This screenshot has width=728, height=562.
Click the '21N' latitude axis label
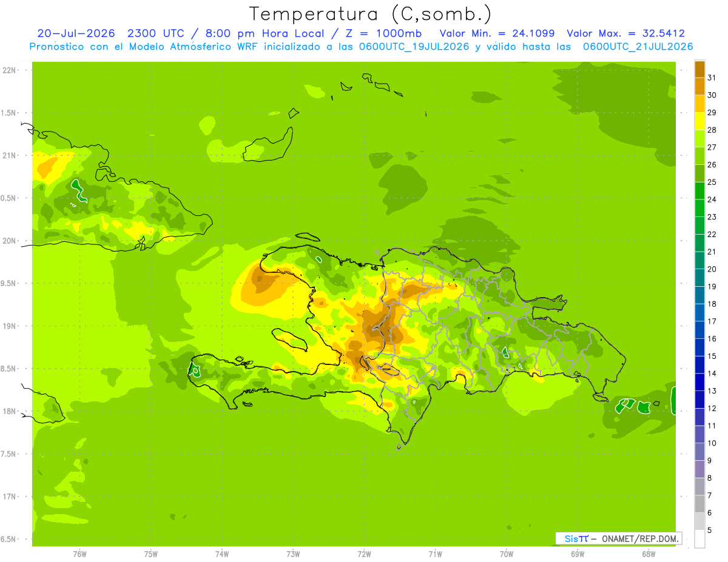tap(10, 155)
